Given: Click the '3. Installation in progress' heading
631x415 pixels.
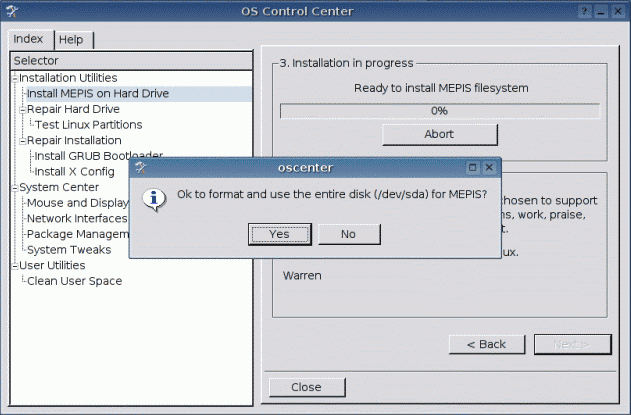Looking at the screenshot, I should pyautogui.click(x=346, y=63).
